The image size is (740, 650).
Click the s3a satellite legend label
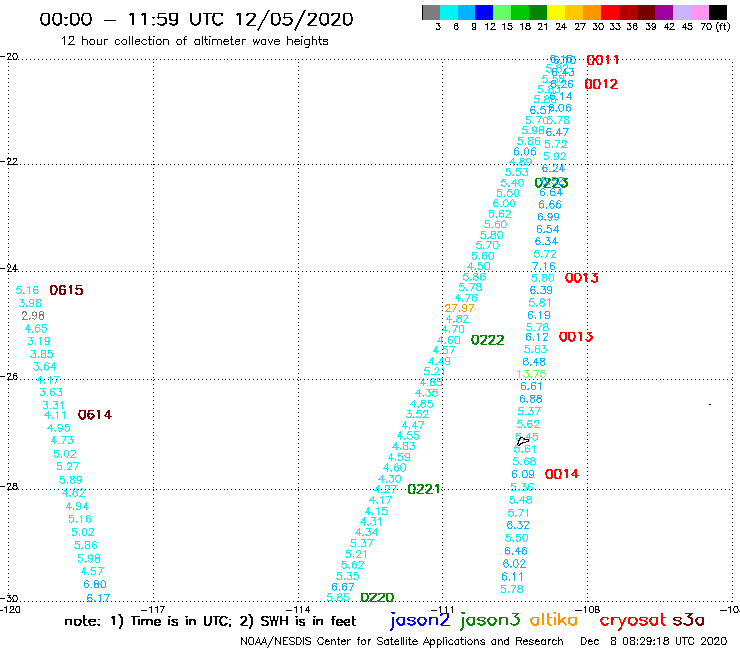coord(689,620)
